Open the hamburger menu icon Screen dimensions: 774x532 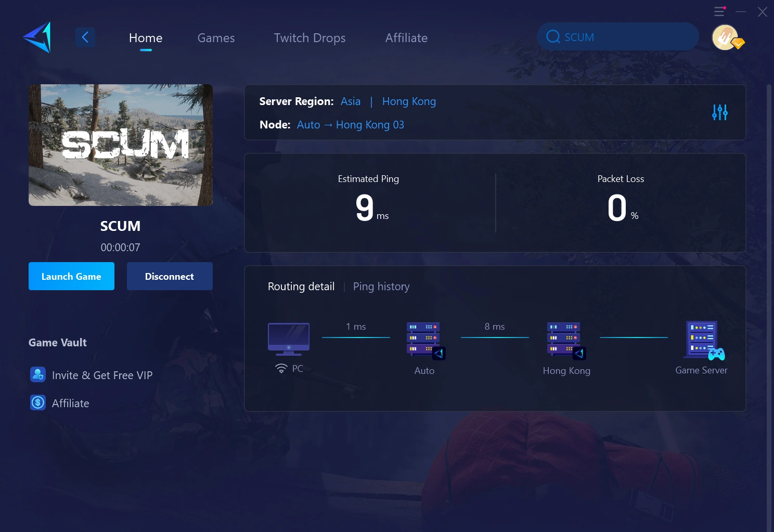click(x=719, y=11)
